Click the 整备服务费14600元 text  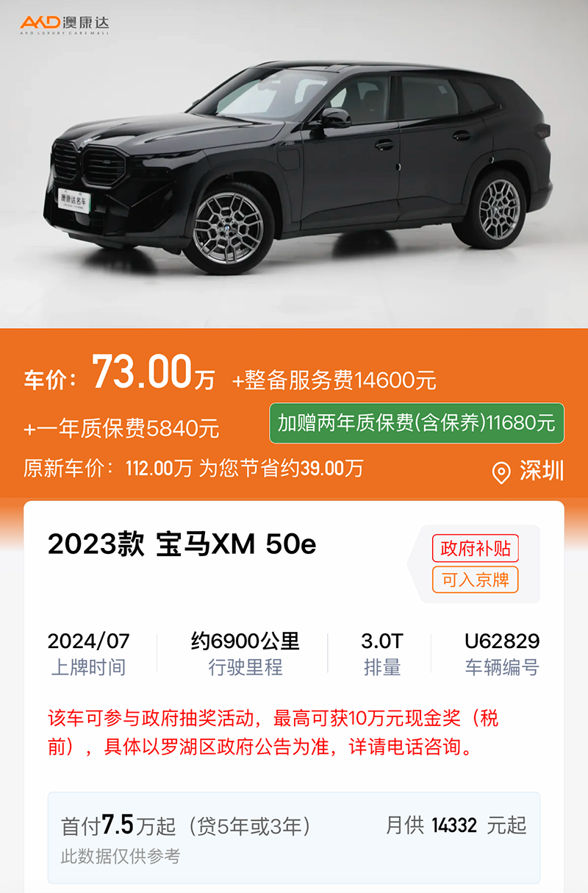(x=334, y=380)
